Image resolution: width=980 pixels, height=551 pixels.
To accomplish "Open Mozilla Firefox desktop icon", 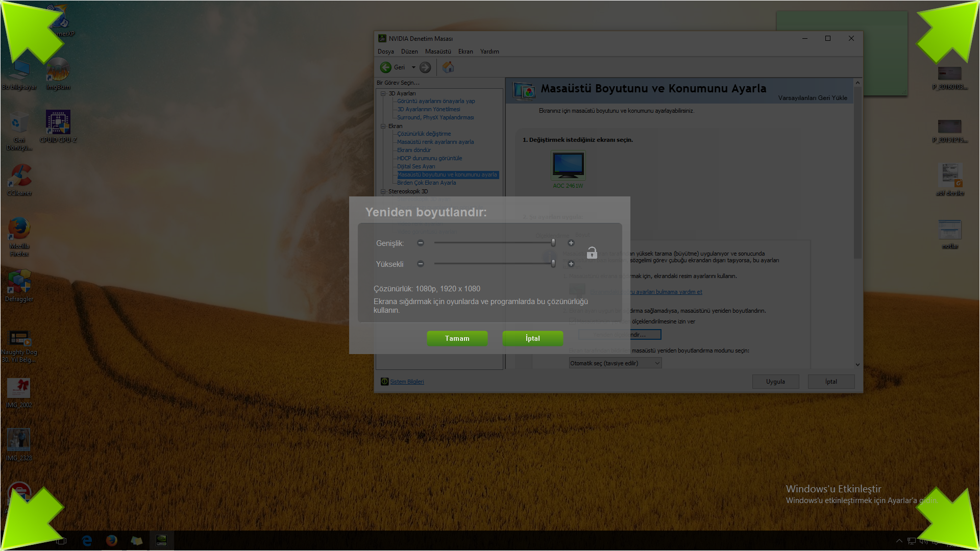I will [19, 237].
